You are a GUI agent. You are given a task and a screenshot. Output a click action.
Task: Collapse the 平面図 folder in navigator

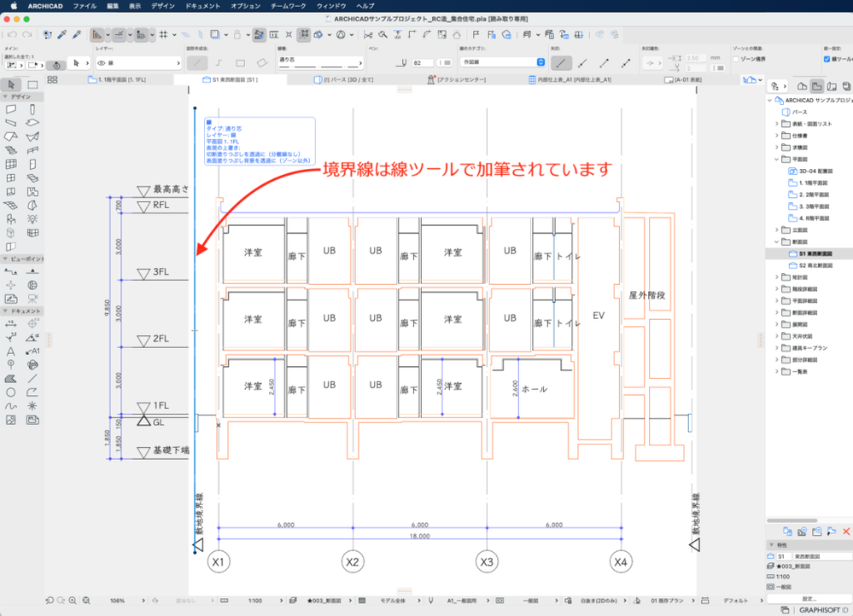click(776, 160)
